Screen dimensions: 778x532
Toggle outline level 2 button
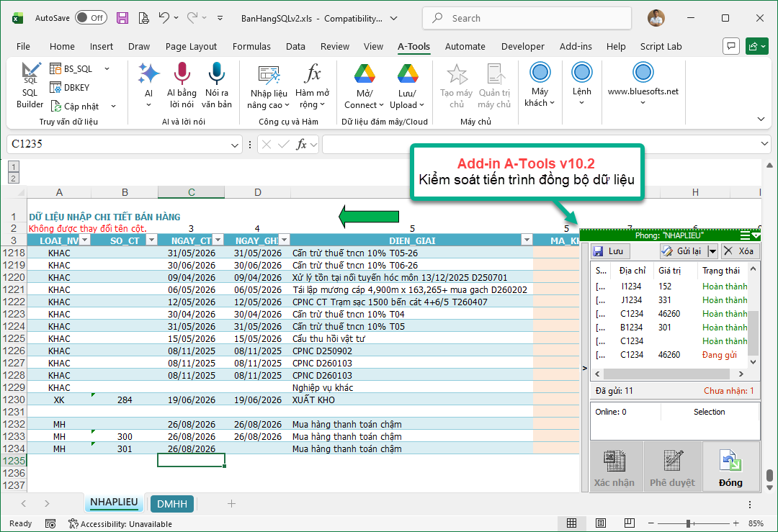(x=14, y=178)
